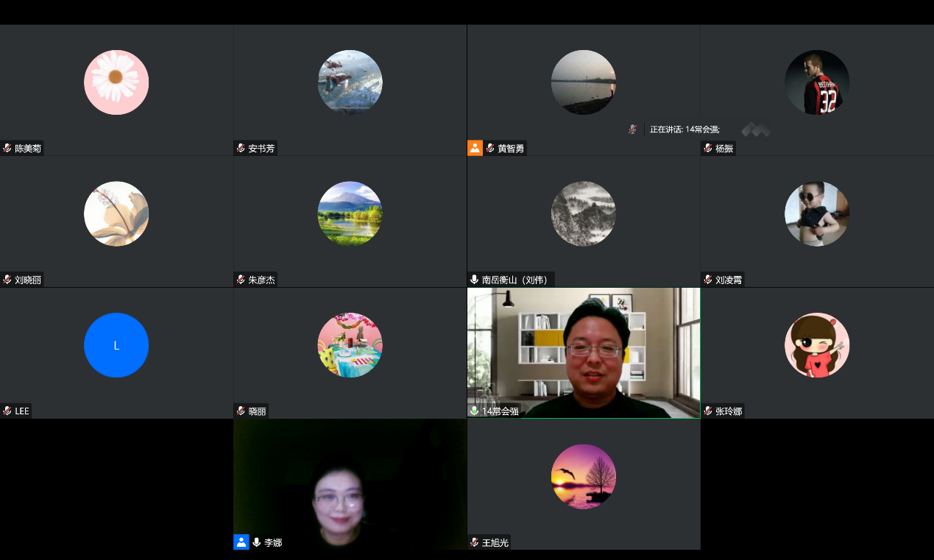934x560 pixels.
Task: Click the muted mic icon beside 王旭光
Action: click(x=474, y=542)
